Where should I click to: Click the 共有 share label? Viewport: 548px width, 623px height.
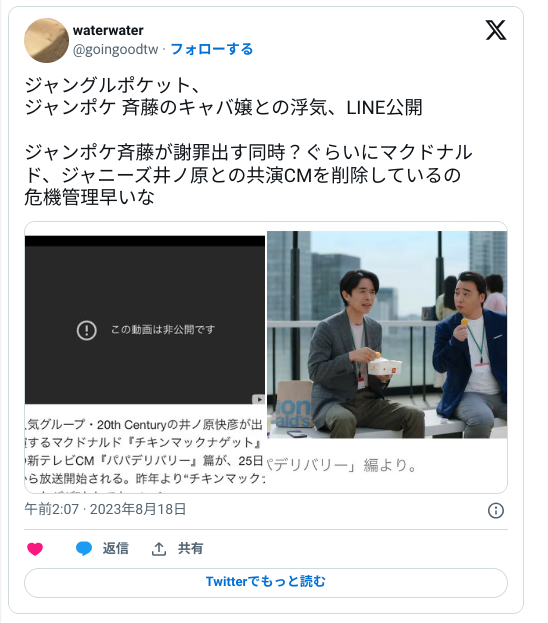(190, 549)
